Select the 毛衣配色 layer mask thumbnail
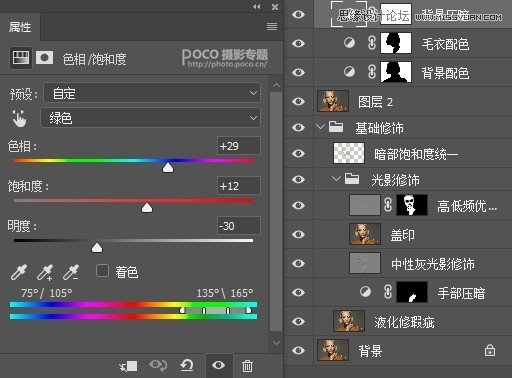The width and height of the screenshot is (512, 378). click(396, 43)
